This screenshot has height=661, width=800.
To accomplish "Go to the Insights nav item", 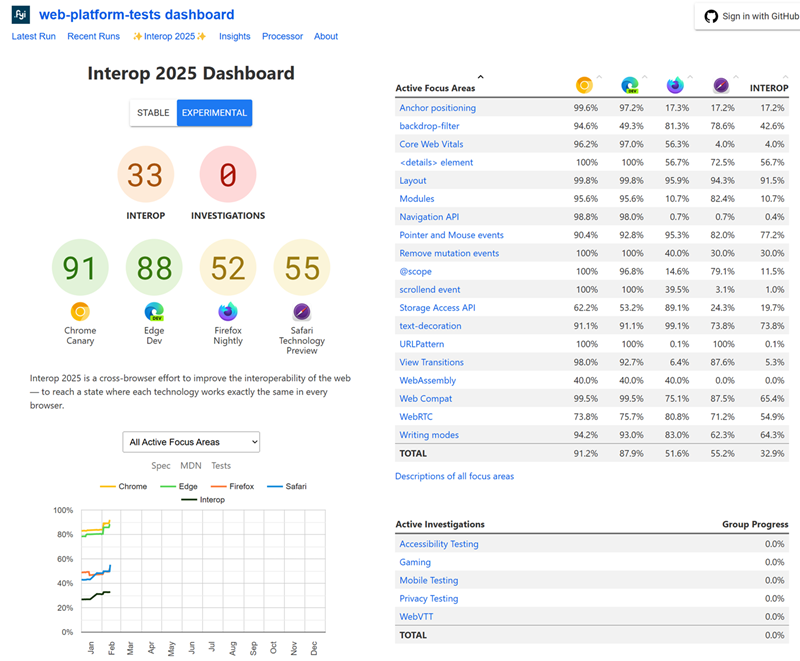I will (x=235, y=36).
